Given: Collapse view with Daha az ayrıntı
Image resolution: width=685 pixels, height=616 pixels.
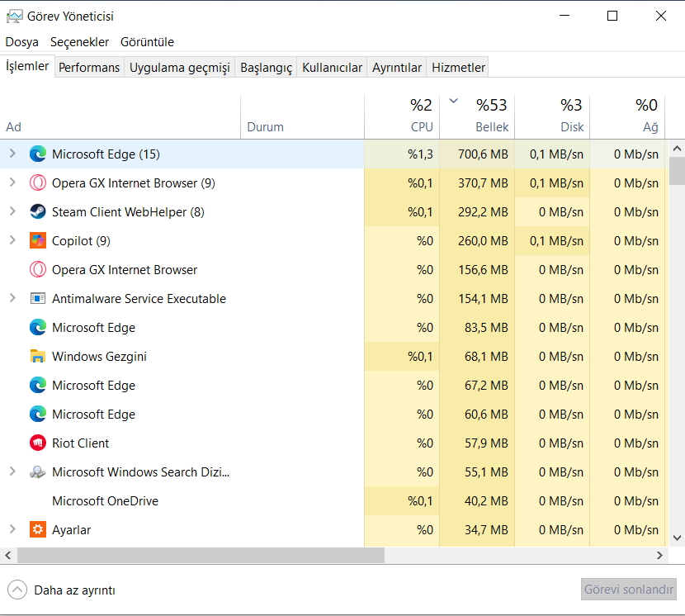Looking at the screenshot, I should tap(62, 590).
